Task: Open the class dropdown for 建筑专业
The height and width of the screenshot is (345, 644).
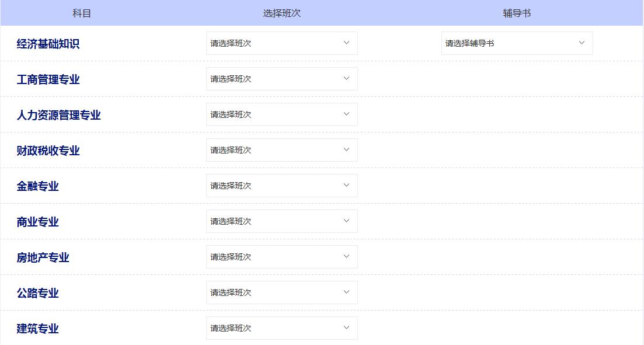Action: point(282,327)
